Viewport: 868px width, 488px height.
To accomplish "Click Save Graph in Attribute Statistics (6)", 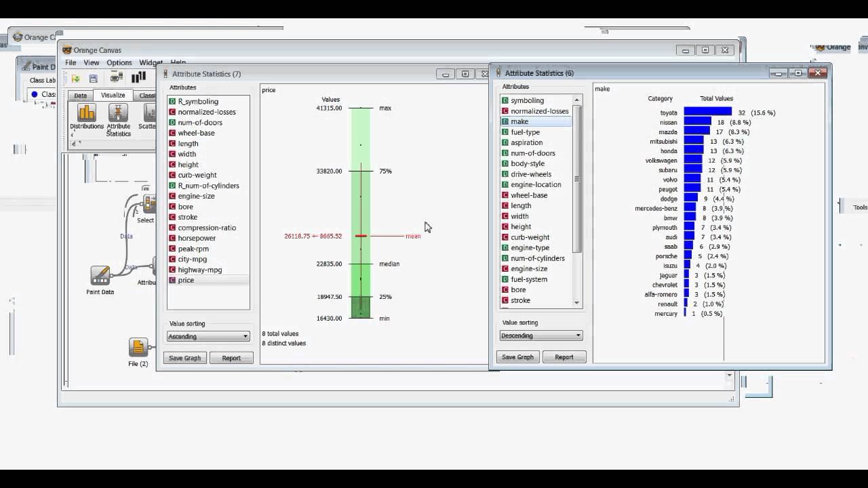I will pyautogui.click(x=517, y=357).
